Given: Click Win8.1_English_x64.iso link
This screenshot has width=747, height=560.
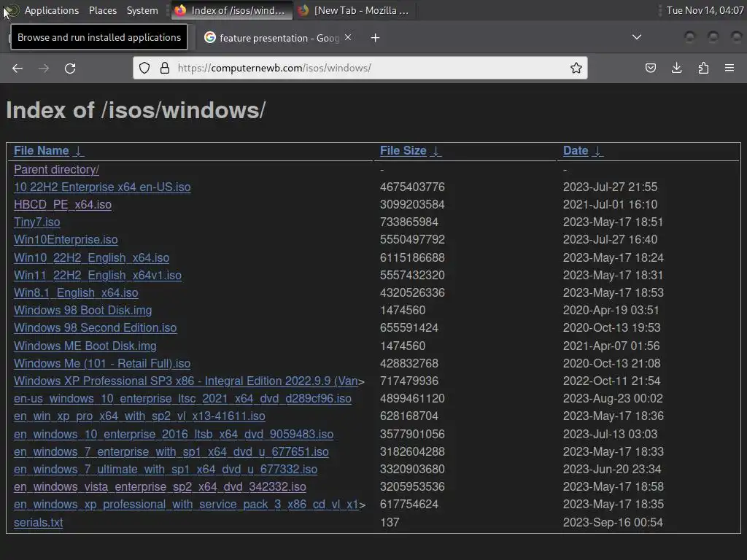Looking at the screenshot, I should click(76, 293).
